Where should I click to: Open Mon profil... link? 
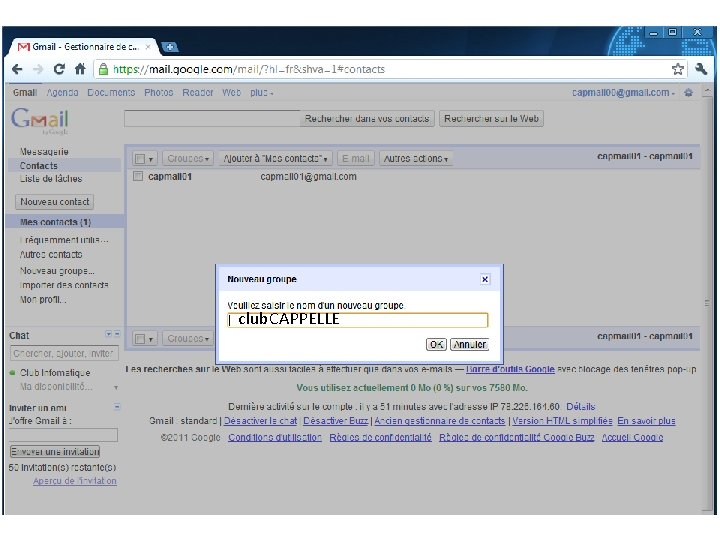click(x=43, y=300)
